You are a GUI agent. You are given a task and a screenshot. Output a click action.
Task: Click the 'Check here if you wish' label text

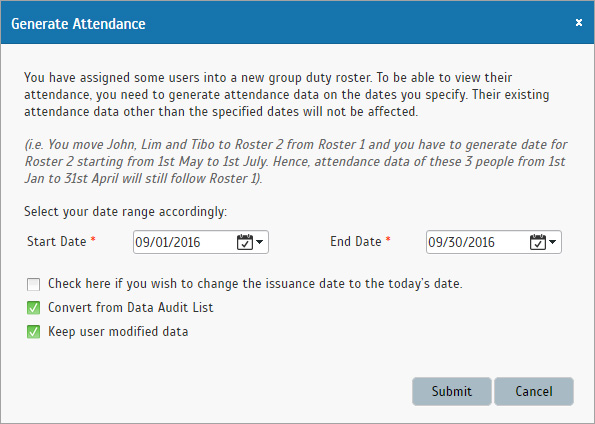[255, 284]
